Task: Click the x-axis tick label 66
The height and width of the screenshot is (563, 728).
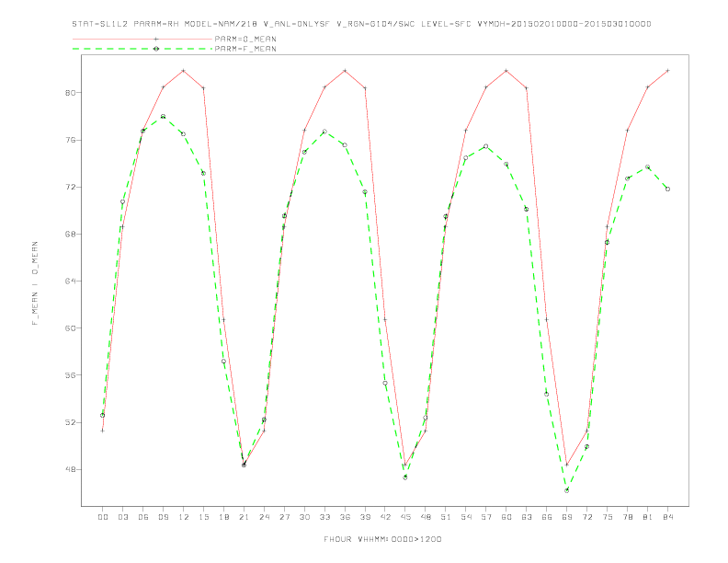Action: (x=547, y=517)
